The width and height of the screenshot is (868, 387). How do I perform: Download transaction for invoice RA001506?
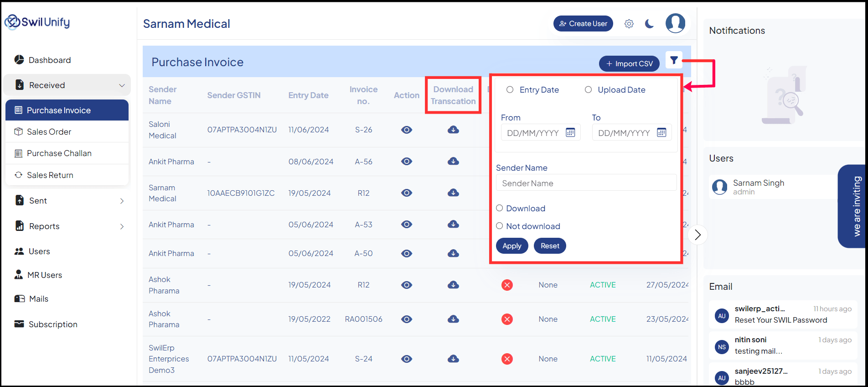[x=453, y=319]
